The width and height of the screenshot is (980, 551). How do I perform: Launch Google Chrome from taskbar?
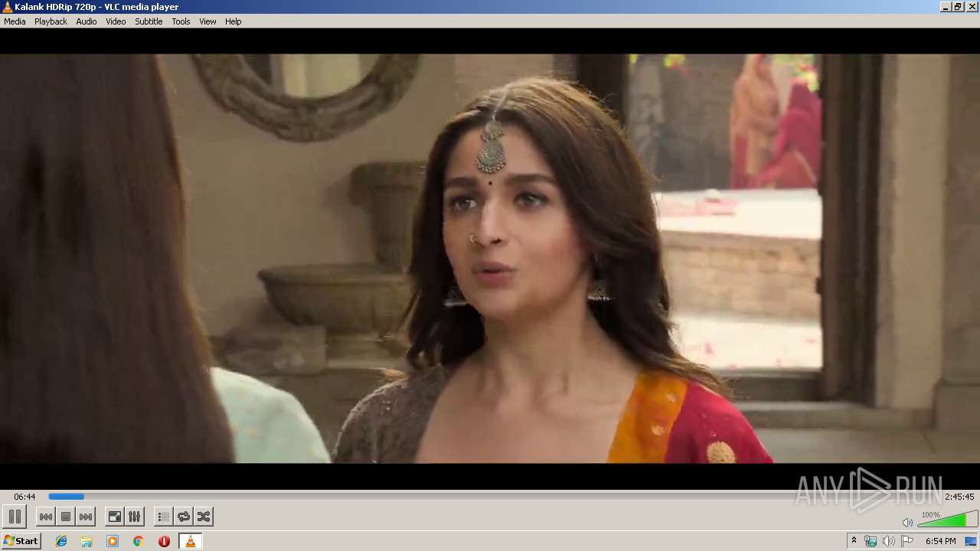(138, 541)
